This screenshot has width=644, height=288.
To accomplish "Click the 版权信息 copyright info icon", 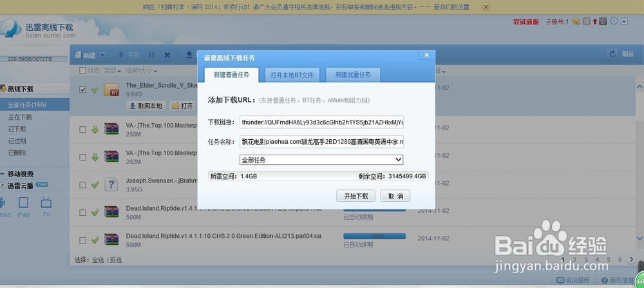I will pyautogui.click(x=605, y=281).
